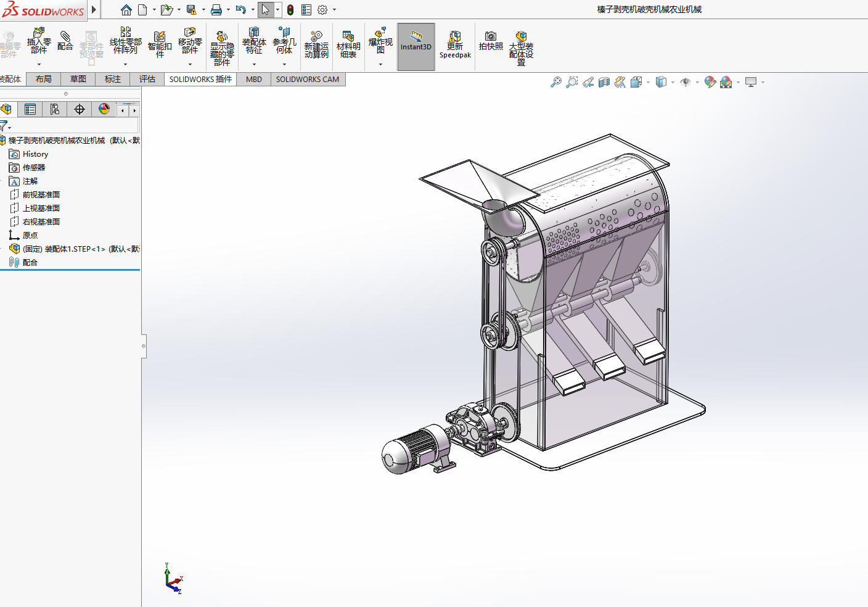Open the ConfigurationManager panel tab

tap(55, 109)
